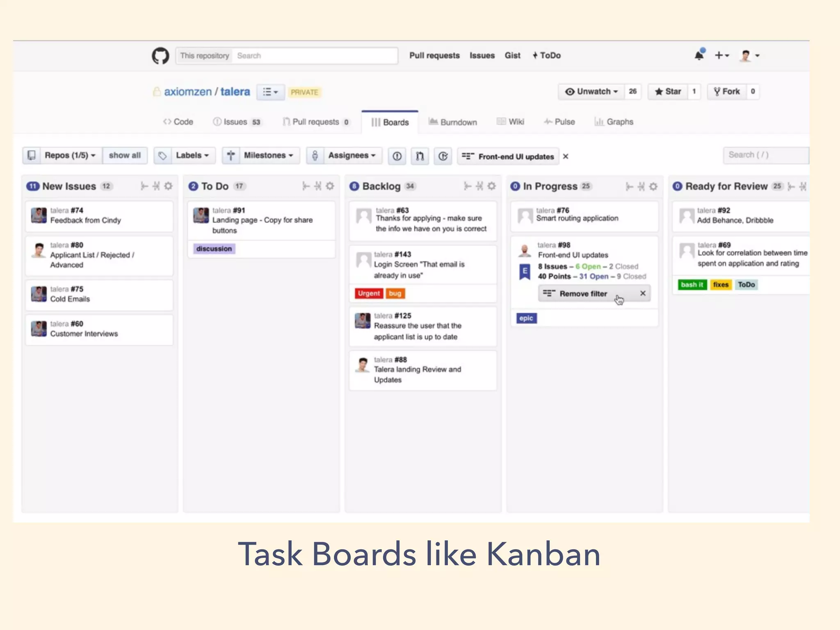Image resolution: width=840 pixels, height=630 pixels.
Task: Star the talera repository
Action: pyautogui.click(x=668, y=91)
